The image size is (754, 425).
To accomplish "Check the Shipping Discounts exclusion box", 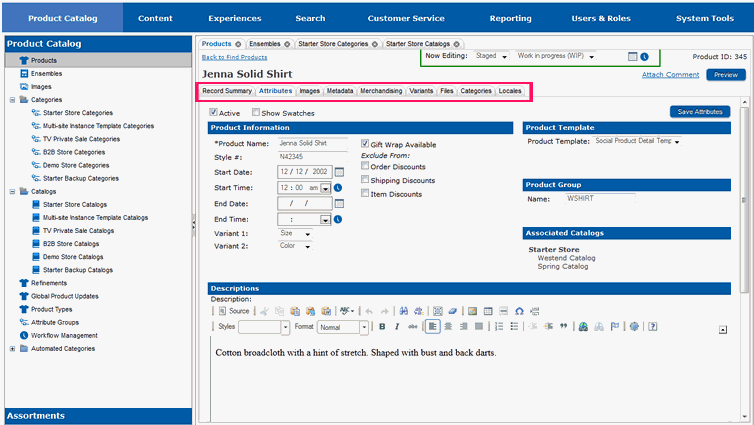I will point(365,180).
